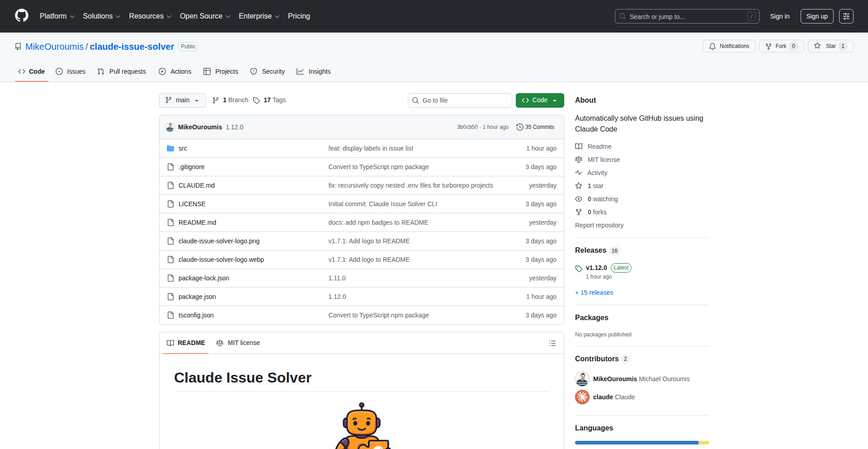Click the Sign up button
Image resolution: width=868 pixels, height=449 pixels.
click(x=816, y=16)
